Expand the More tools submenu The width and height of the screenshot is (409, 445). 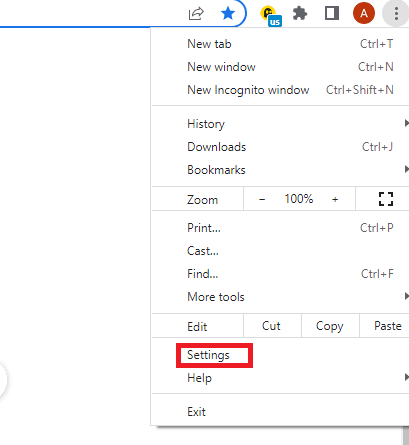pos(281,297)
